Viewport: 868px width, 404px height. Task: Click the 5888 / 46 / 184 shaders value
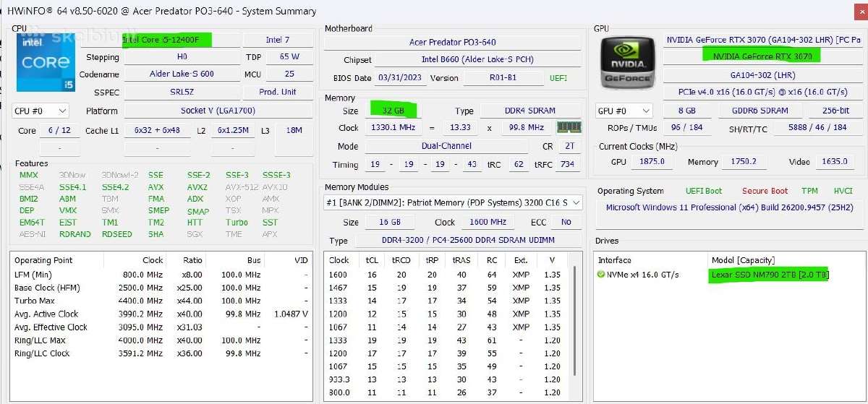tap(817, 127)
